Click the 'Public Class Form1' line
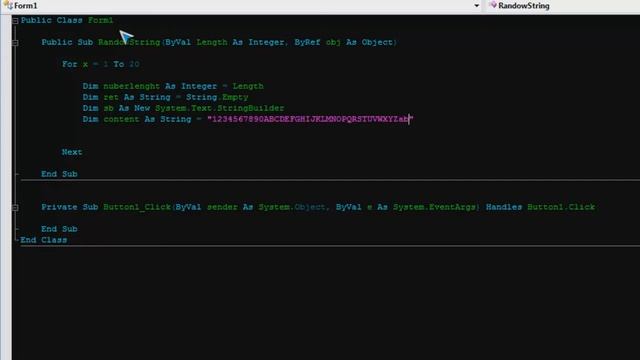640x360 pixels. pyautogui.click(x=67, y=20)
